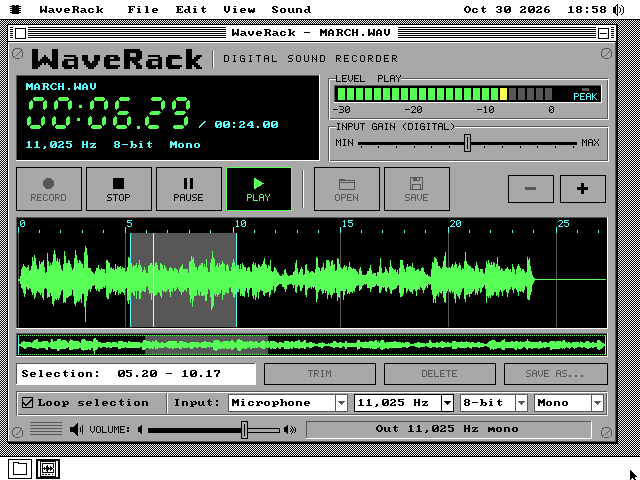
Task: Zoom in the waveform with plus button
Action: click(x=582, y=189)
